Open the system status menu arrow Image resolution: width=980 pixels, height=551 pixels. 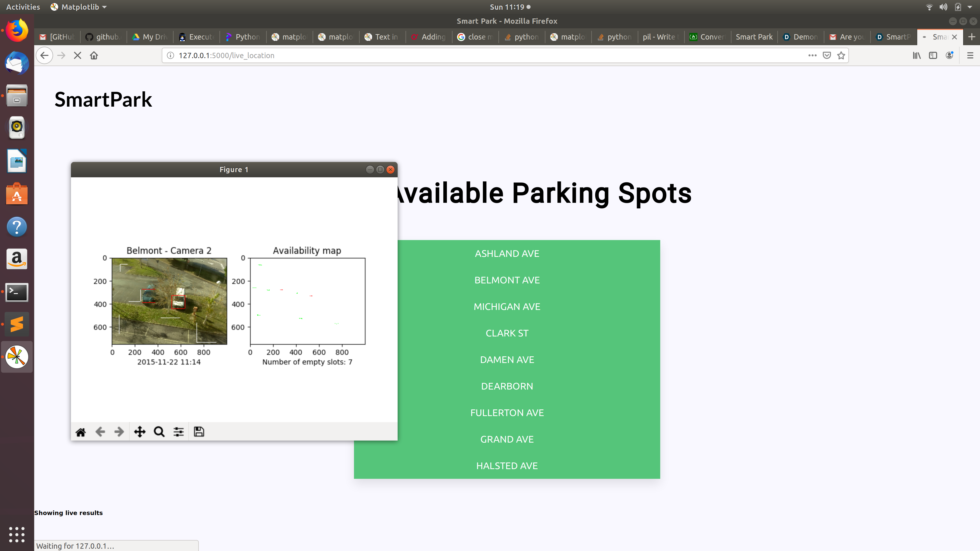[x=970, y=7]
